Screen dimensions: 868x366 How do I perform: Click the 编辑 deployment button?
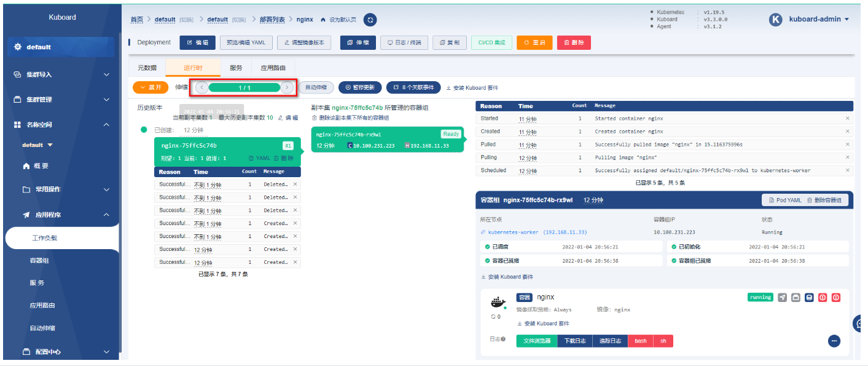(197, 42)
